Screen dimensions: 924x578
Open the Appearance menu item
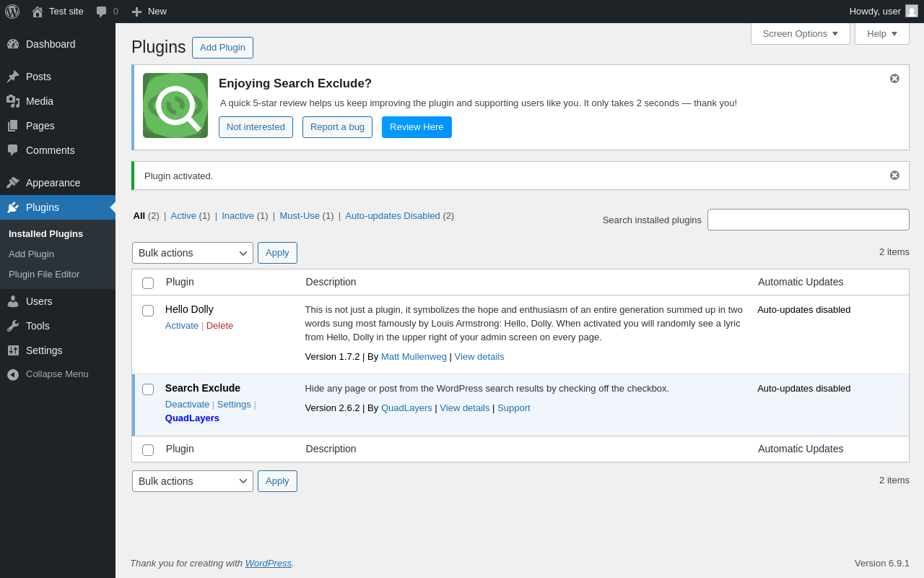tap(53, 183)
